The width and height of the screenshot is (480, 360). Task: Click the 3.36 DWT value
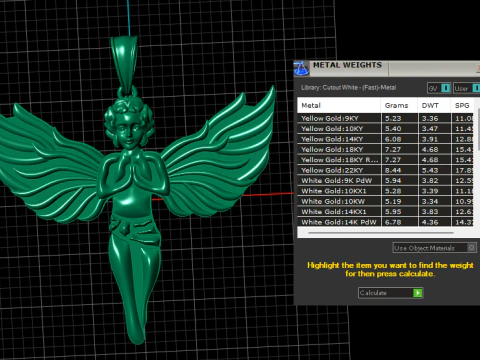click(430, 118)
